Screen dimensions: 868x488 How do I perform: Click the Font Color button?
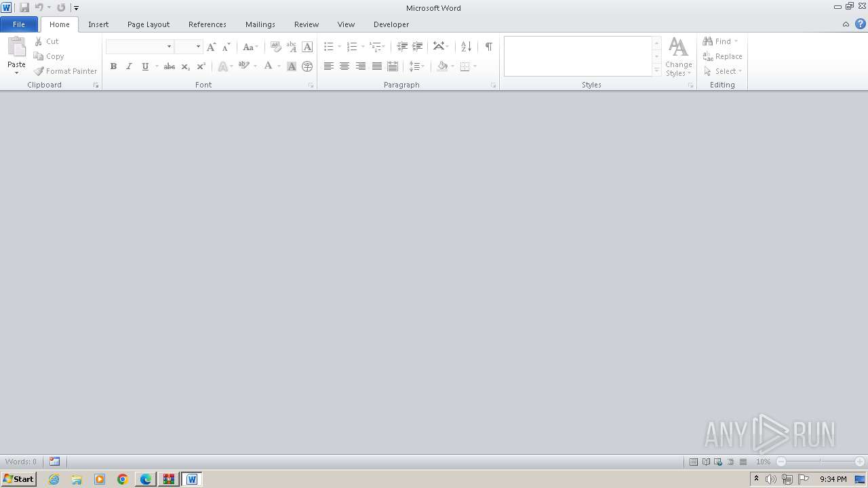[268, 66]
